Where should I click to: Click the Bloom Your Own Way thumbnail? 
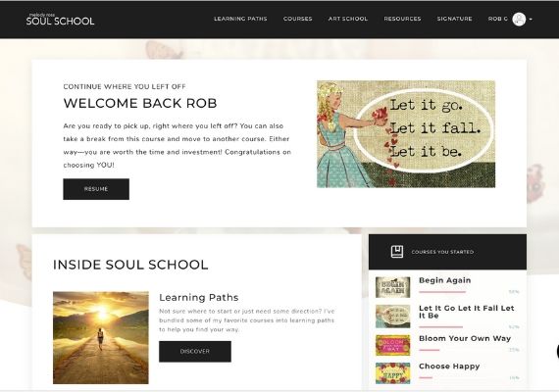point(393,345)
